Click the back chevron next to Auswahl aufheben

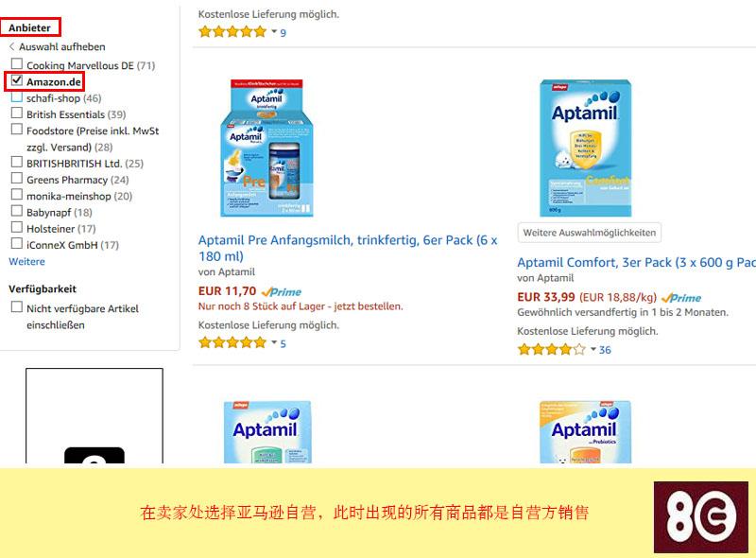(11, 47)
